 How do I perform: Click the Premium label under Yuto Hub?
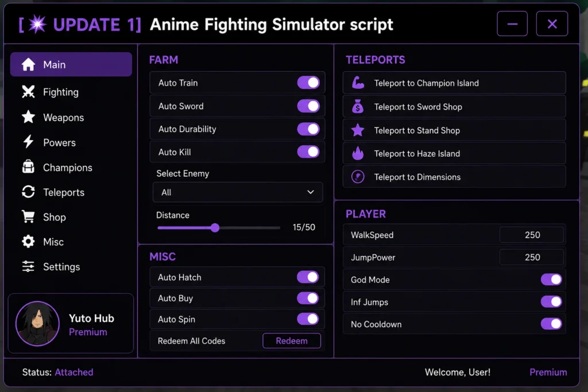[x=88, y=332]
